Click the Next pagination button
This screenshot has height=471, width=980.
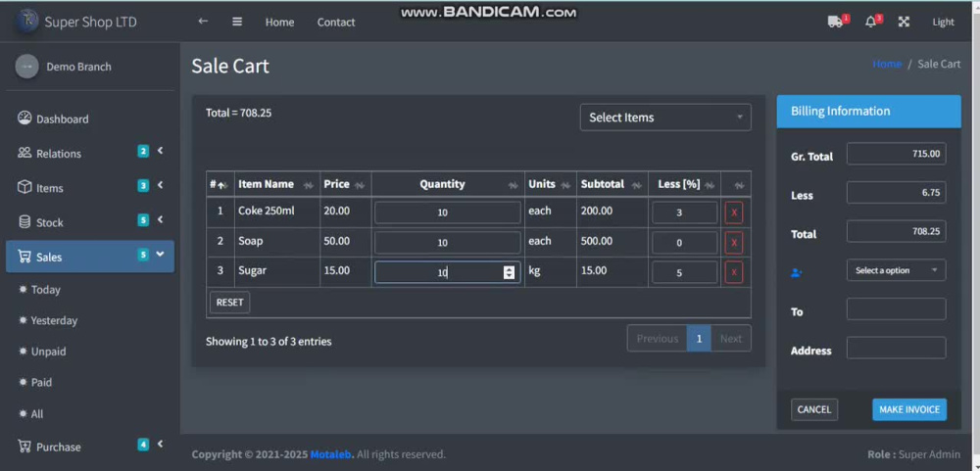731,339
